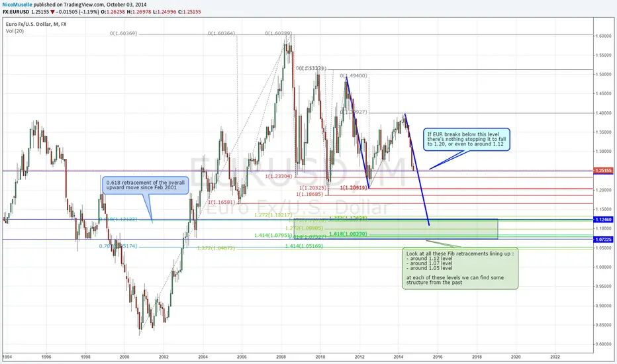Click the Vol (20) indicator label
Image resolution: width=617 pixels, height=364 pixels.
click(x=15, y=31)
